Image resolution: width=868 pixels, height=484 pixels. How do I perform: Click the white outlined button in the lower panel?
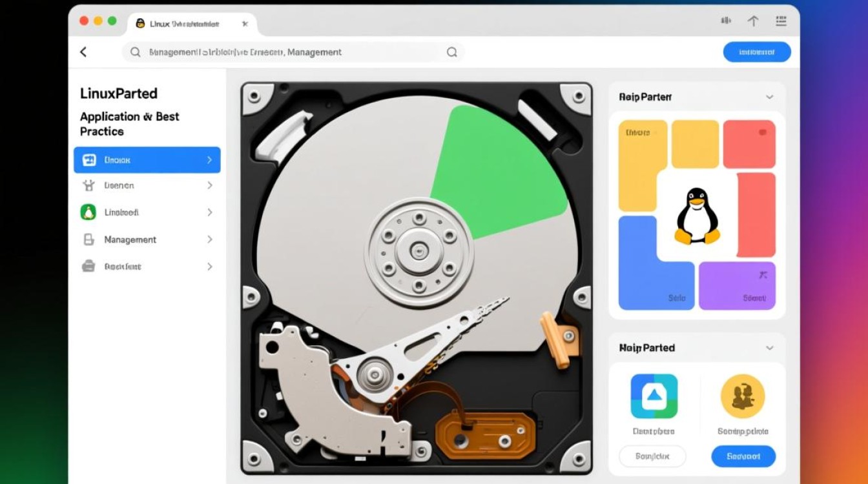652,456
